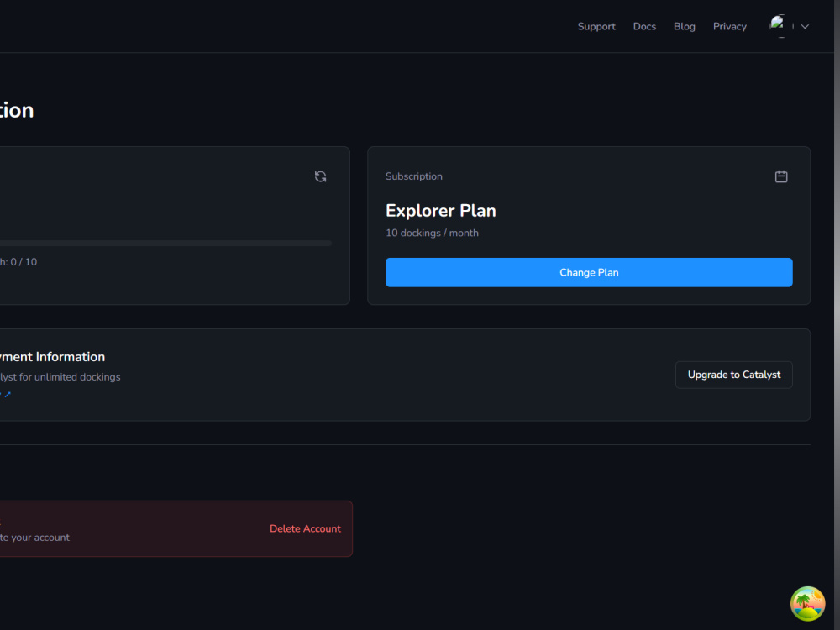Open the Docs link

point(644,26)
